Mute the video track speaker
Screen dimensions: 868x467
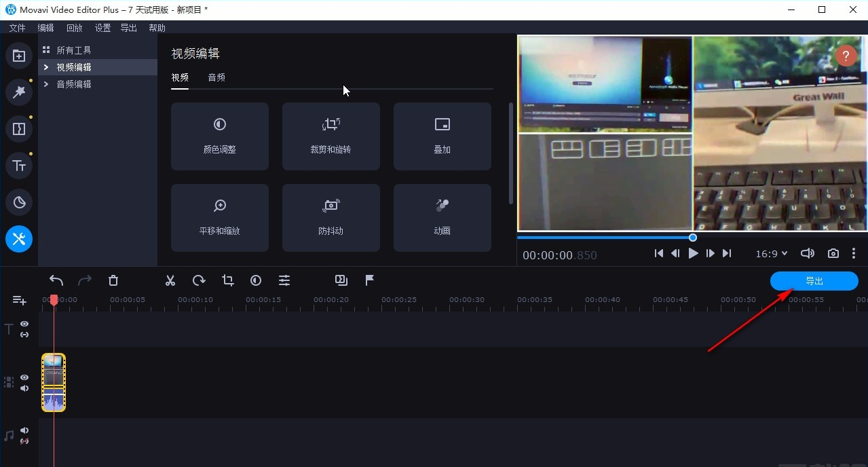tap(24, 388)
